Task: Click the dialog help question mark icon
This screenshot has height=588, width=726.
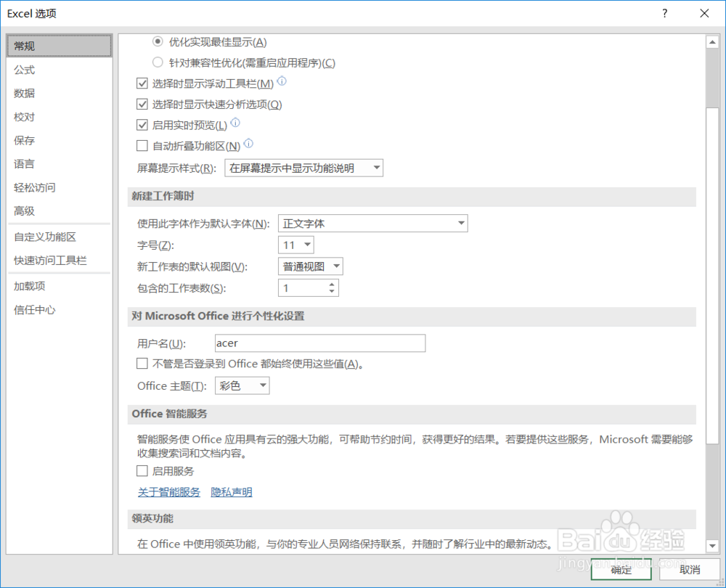Action: click(664, 13)
